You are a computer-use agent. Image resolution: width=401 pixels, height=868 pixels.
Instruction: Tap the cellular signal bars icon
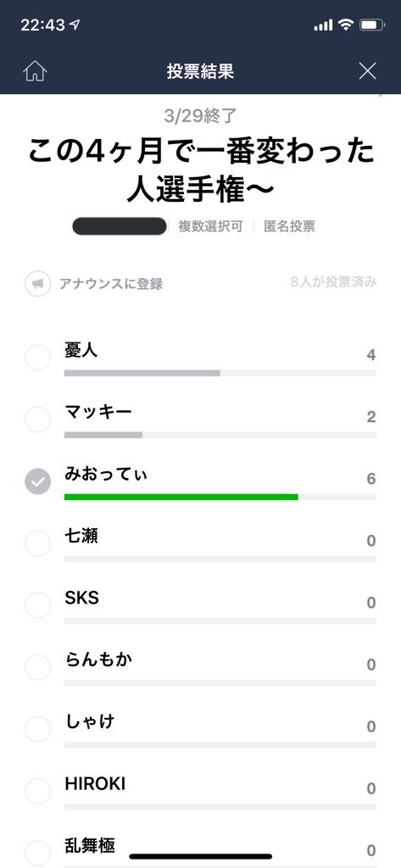tap(323, 25)
